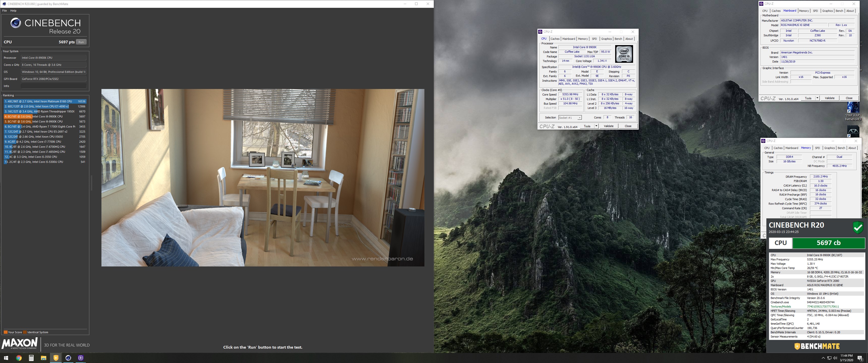Select the Bench tab in the CPU window
Screen dimensions: 868x363
618,39
